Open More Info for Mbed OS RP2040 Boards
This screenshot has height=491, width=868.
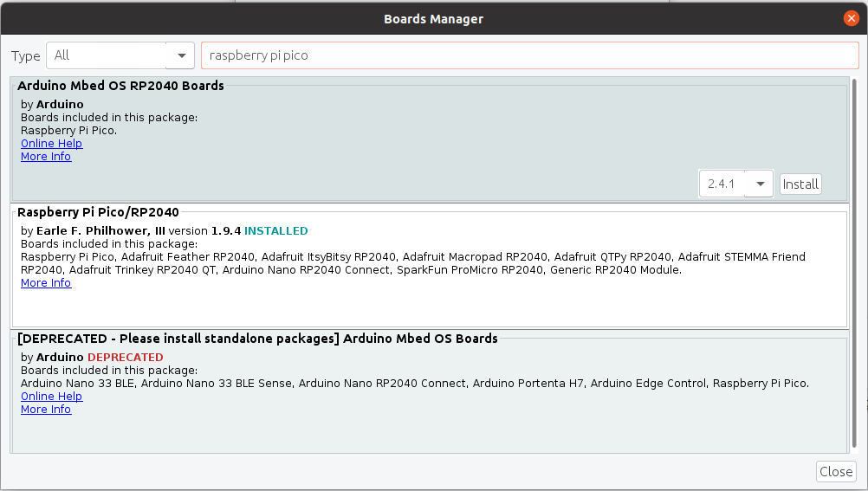[x=46, y=157]
